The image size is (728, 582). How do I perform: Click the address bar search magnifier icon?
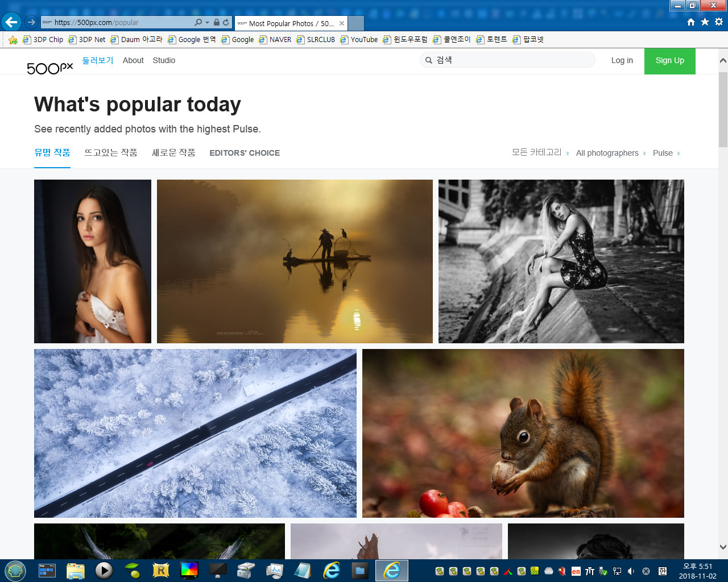click(x=198, y=22)
